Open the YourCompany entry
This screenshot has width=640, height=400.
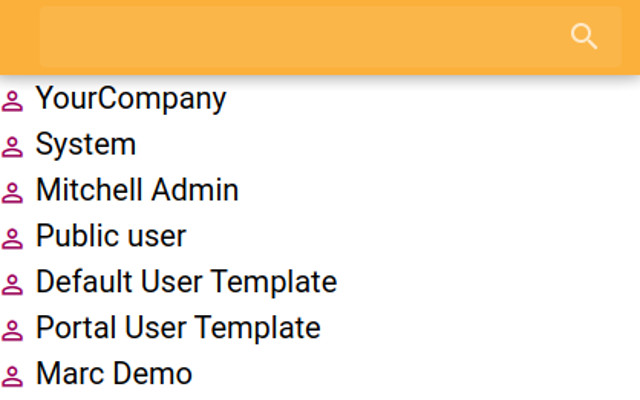click(131, 99)
